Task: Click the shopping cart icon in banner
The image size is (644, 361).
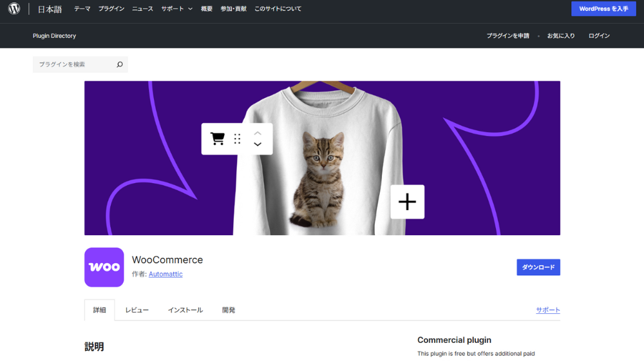Action: [x=217, y=139]
